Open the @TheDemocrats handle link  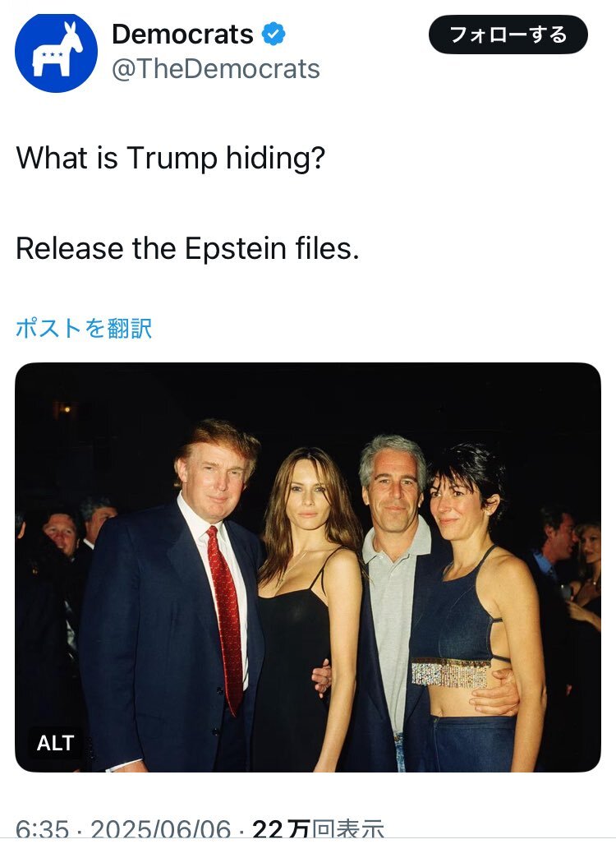[x=216, y=69]
